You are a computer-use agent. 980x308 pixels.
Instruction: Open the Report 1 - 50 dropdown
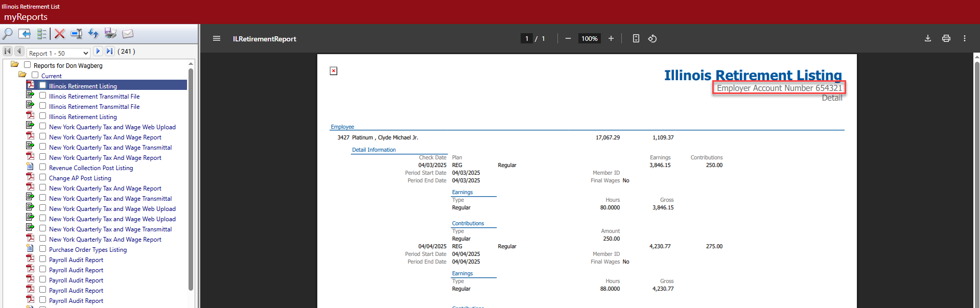[58, 53]
